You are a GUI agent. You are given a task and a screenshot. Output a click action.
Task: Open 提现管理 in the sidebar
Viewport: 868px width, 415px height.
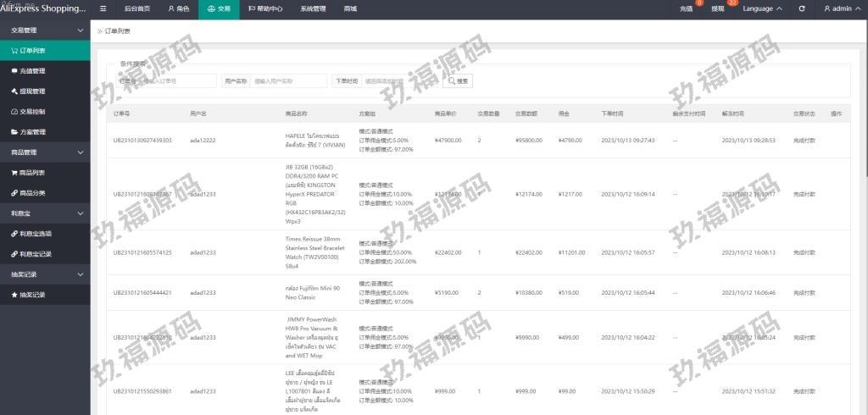(45, 91)
